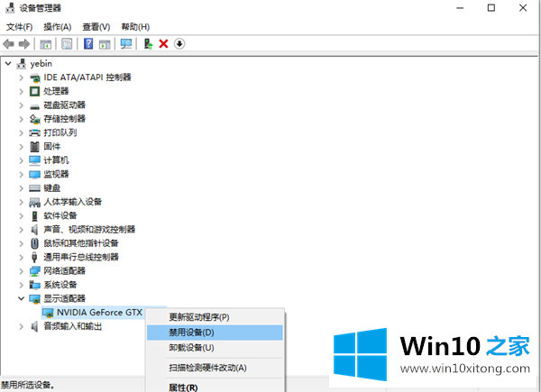This screenshot has height=392, width=541.
Task: Click the down-arrow disable device toolbar icon
Action: point(179,44)
